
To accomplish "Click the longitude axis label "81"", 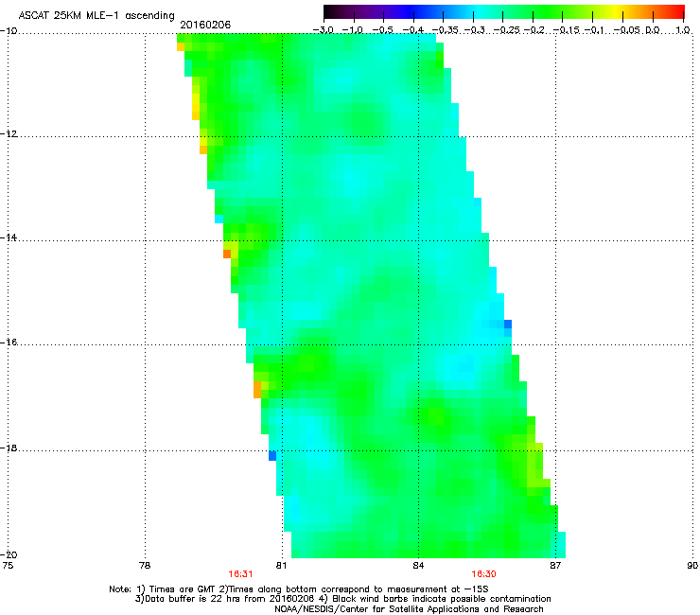I will (281, 565).
